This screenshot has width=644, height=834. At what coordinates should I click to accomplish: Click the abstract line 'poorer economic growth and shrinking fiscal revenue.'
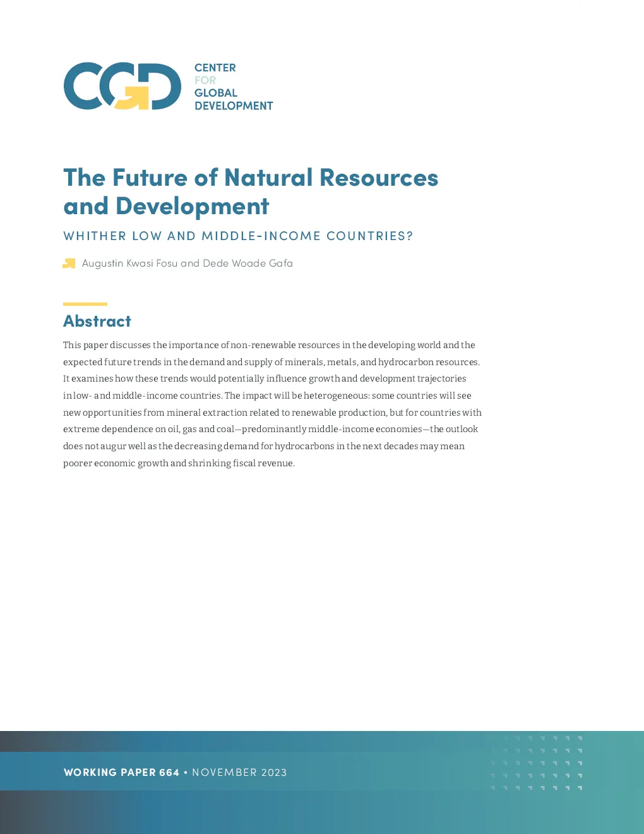click(179, 463)
